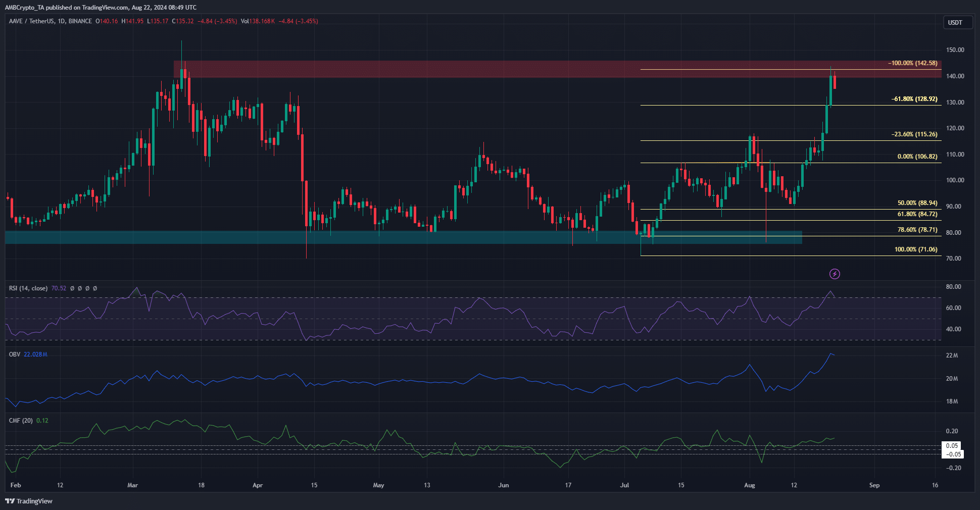Open the TradingView logo link
980x510 pixels.
(x=29, y=501)
